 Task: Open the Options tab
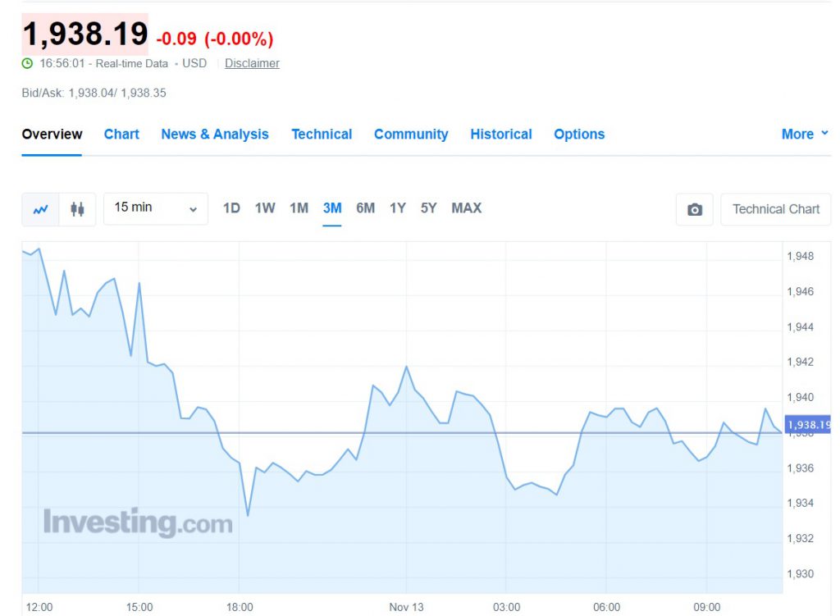(579, 134)
